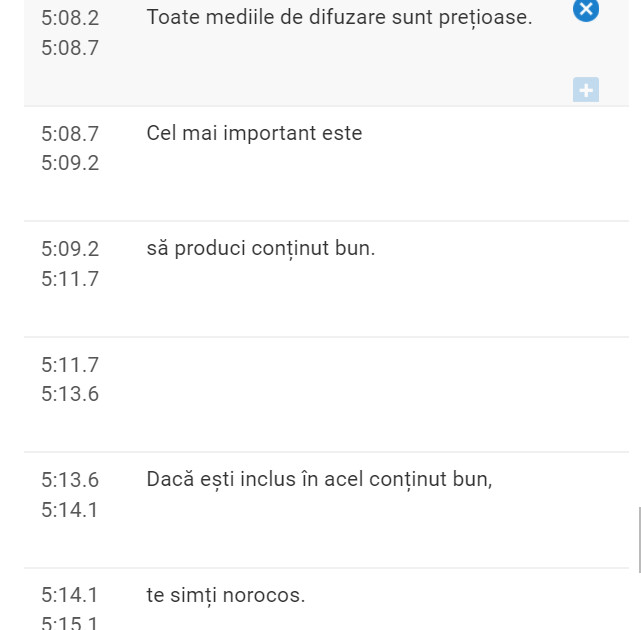
Task: Click start time 5:11.7 of the empty subtitle
Action: tap(70, 365)
